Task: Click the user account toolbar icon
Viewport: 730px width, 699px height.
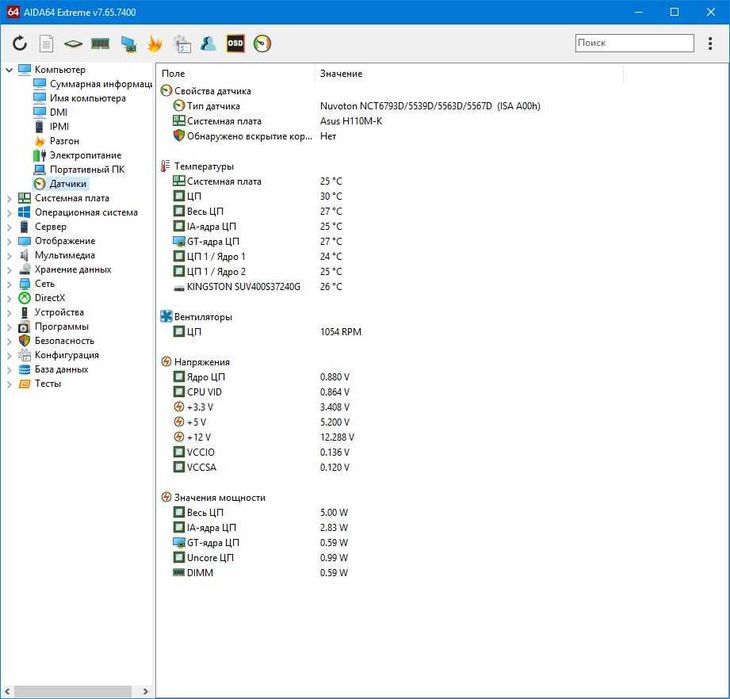Action: pos(208,43)
